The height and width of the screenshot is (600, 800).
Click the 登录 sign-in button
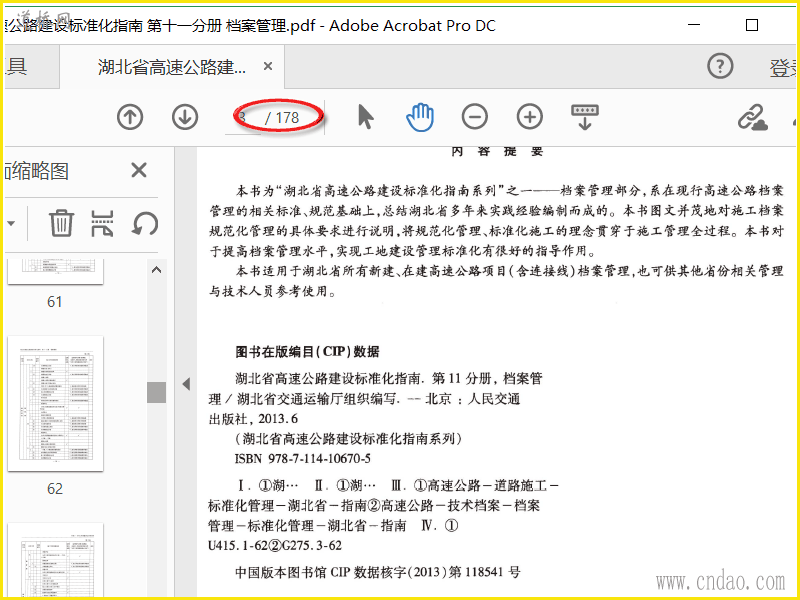coord(783,67)
